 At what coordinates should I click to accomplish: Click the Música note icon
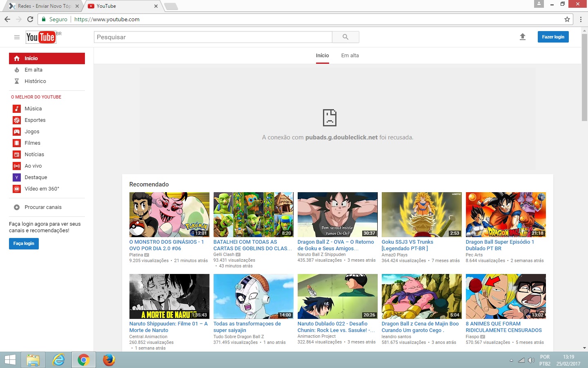[17, 109]
